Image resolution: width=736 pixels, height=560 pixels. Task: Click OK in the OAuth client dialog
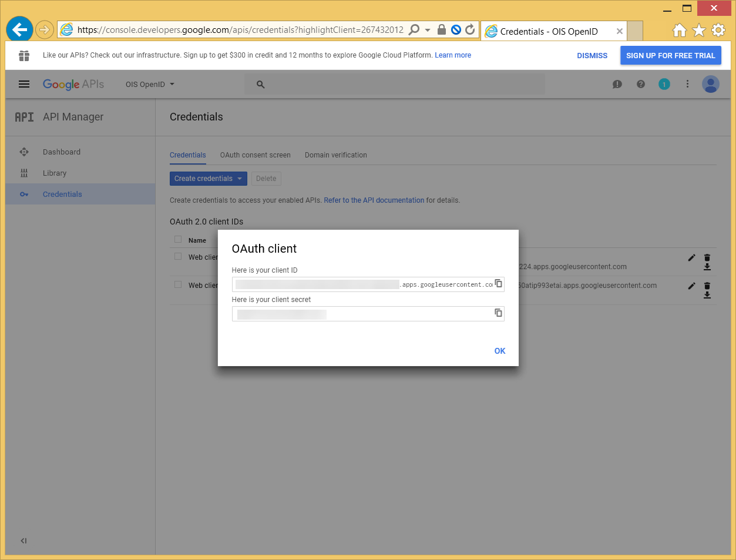pos(500,351)
